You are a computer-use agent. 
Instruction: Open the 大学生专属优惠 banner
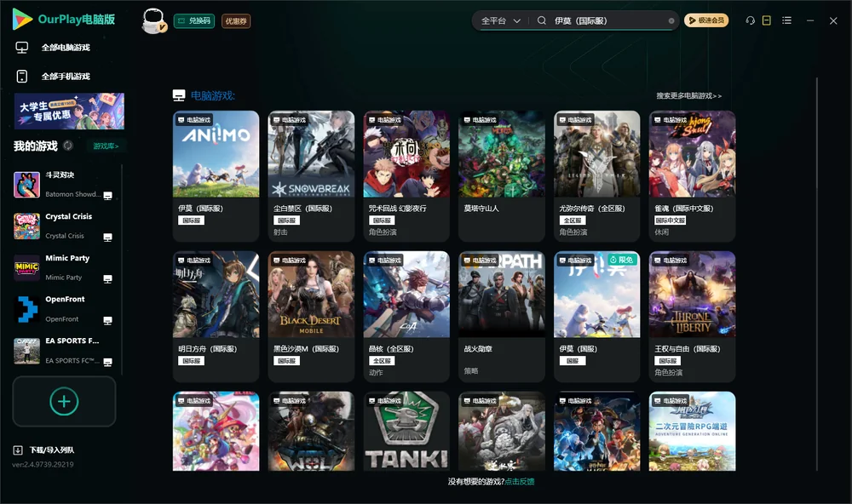[x=69, y=112]
